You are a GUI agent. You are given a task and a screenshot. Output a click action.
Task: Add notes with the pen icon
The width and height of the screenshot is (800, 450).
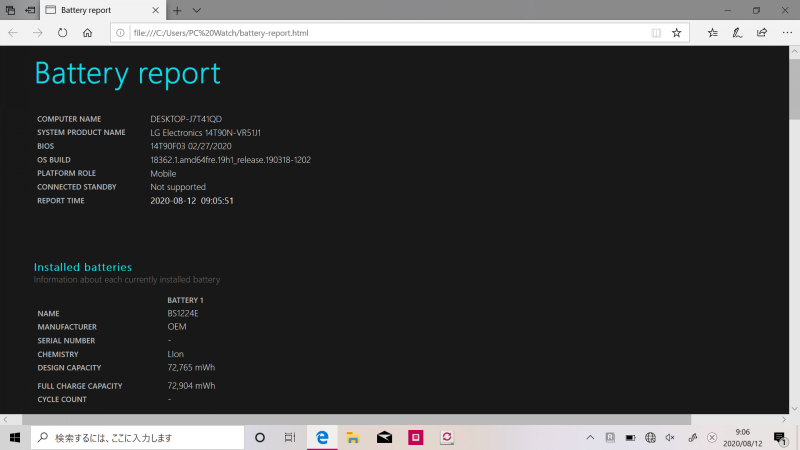737,33
